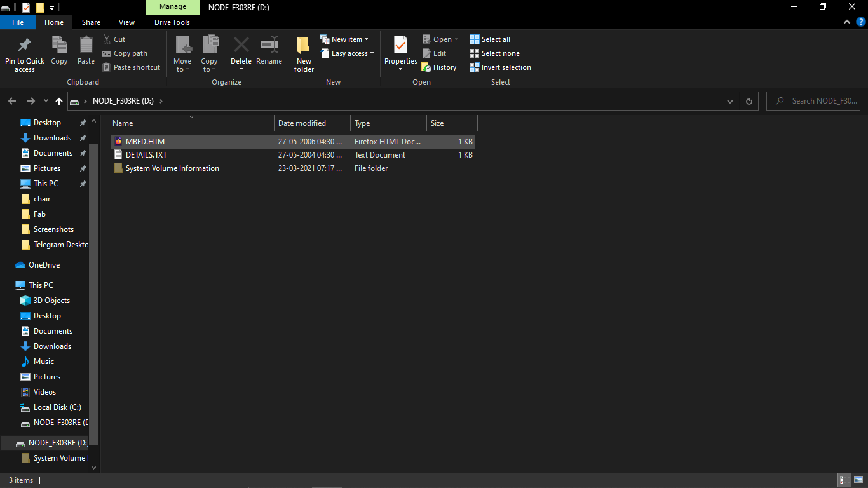868x488 pixels.
Task: Sort by Type column header
Action: pyautogui.click(x=389, y=123)
